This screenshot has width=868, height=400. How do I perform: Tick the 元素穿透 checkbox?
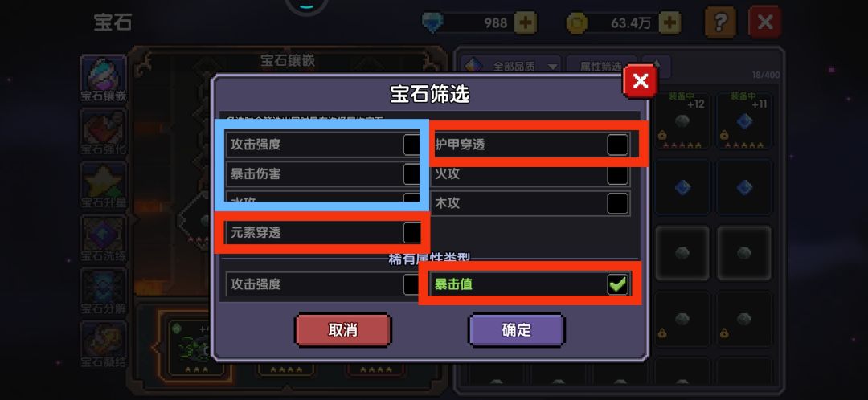(x=411, y=233)
